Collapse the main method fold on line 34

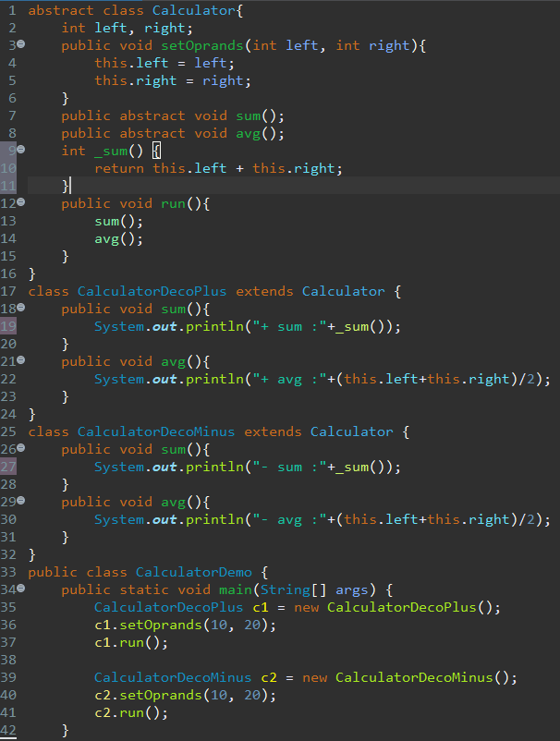coord(21,589)
